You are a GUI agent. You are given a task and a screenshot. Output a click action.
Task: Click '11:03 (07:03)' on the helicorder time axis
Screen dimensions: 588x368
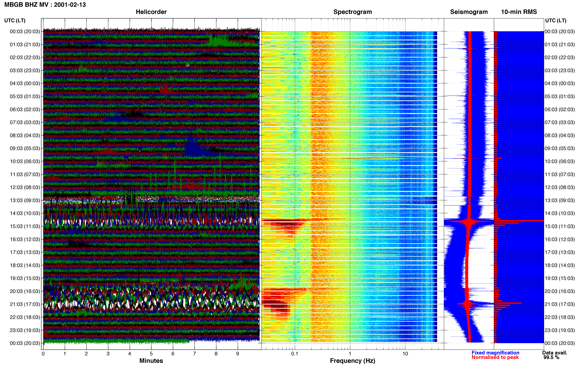pos(25,174)
